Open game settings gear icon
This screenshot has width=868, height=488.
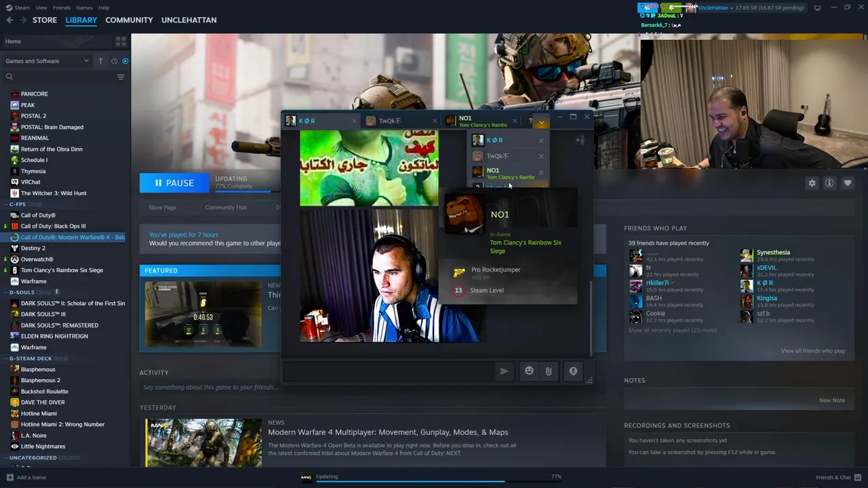(812, 183)
